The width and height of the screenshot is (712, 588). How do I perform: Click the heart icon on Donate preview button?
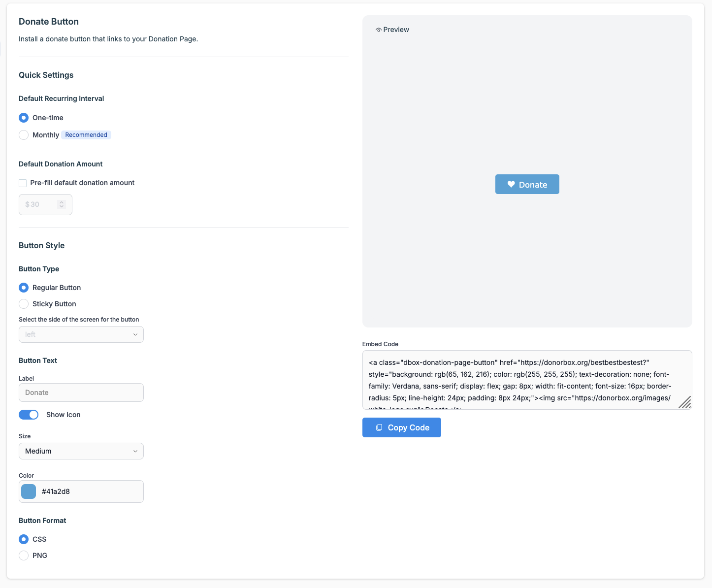(x=511, y=184)
